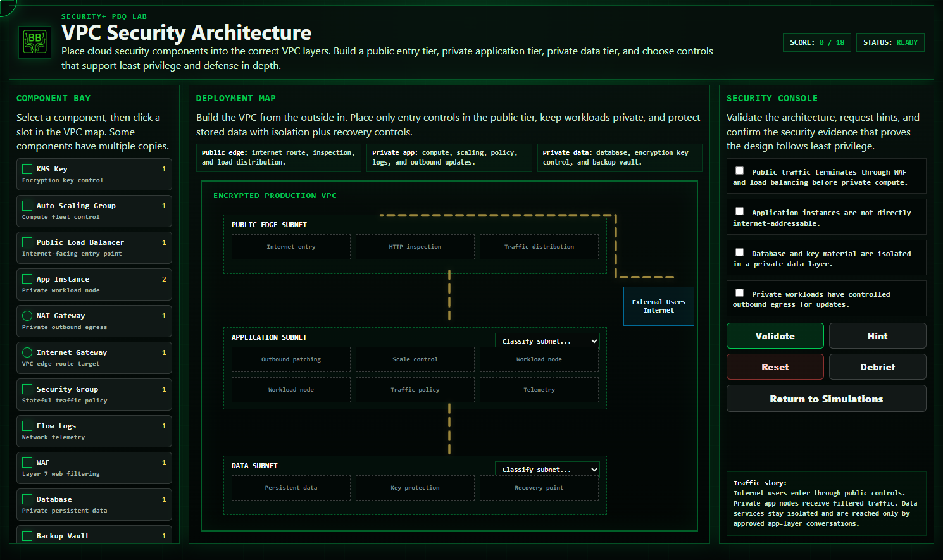Select the App Instance square icon
Image resolution: width=943 pixels, height=560 pixels.
coord(27,279)
